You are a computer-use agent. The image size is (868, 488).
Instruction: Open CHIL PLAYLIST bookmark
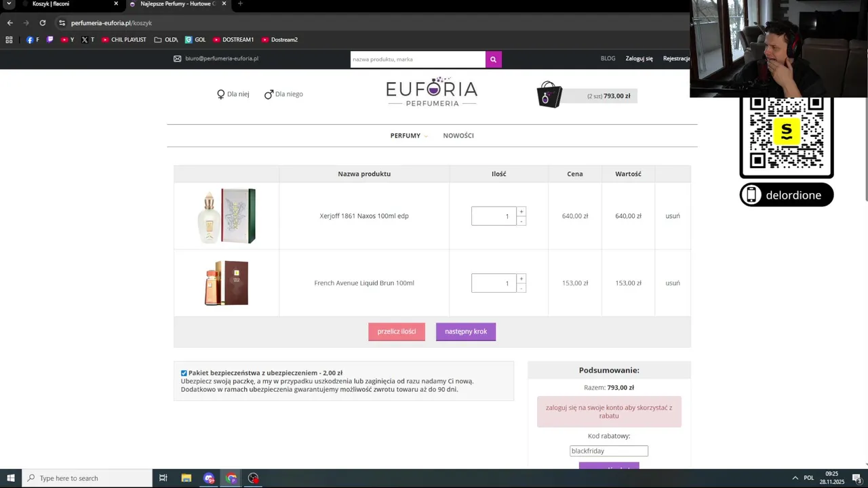click(124, 40)
